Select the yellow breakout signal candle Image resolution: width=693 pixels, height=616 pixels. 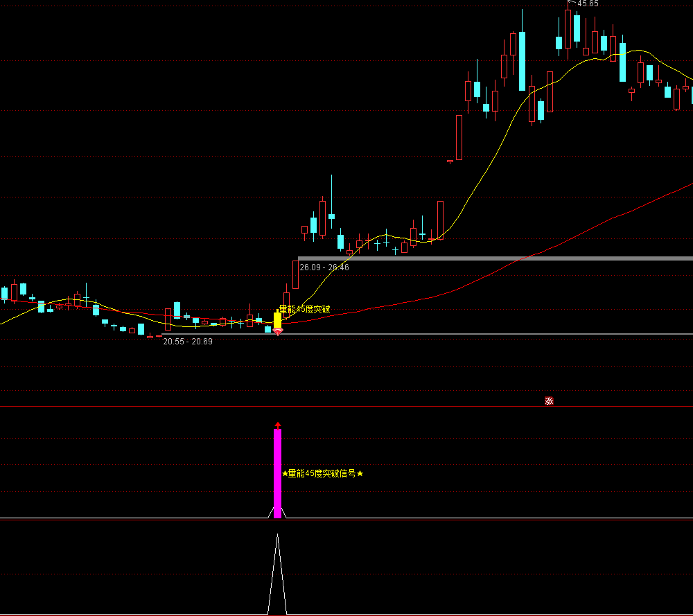[x=278, y=319]
